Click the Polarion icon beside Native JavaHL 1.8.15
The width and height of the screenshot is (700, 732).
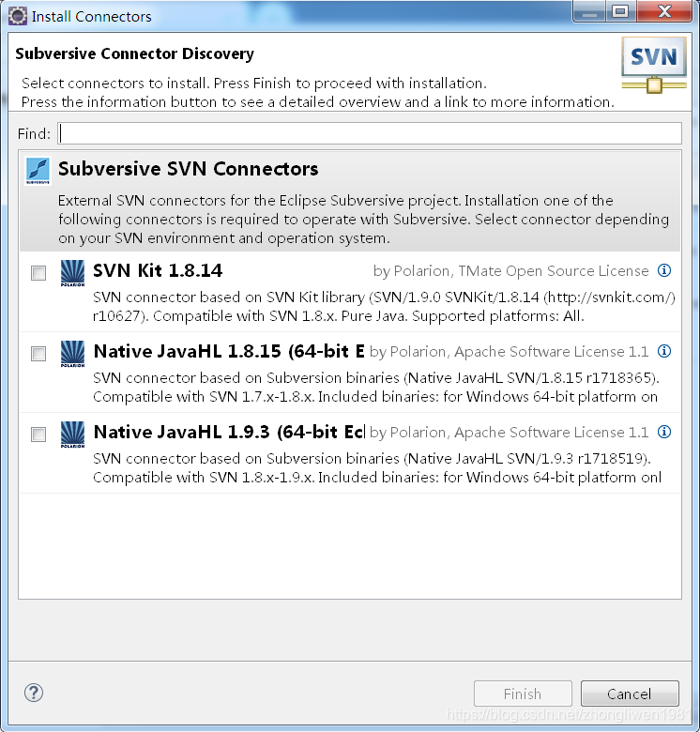pyautogui.click(x=73, y=354)
